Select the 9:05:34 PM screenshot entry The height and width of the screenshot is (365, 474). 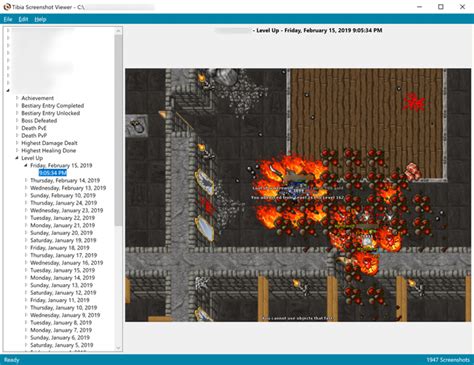(53, 173)
